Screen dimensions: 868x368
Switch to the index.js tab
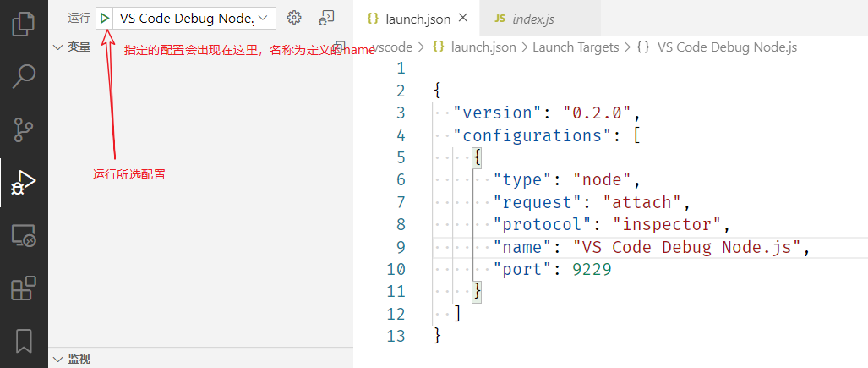[533, 19]
